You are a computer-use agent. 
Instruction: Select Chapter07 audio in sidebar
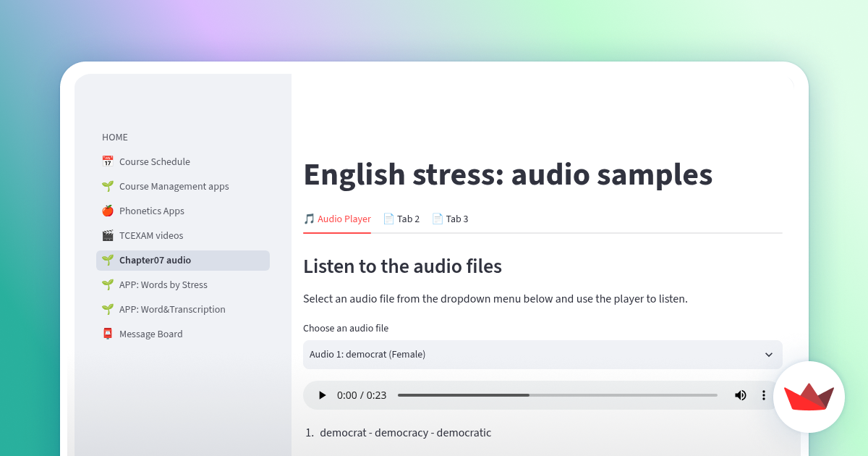click(x=183, y=260)
